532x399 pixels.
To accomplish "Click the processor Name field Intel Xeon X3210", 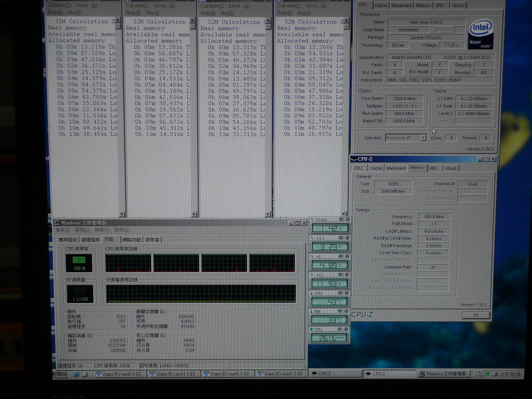I will point(426,22).
